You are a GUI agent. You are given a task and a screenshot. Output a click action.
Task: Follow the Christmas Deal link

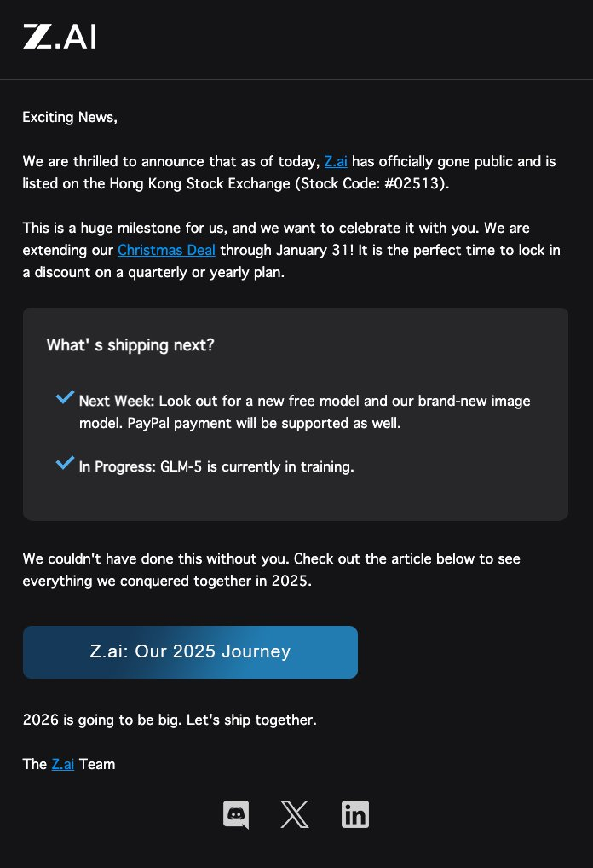pyautogui.click(x=166, y=250)
